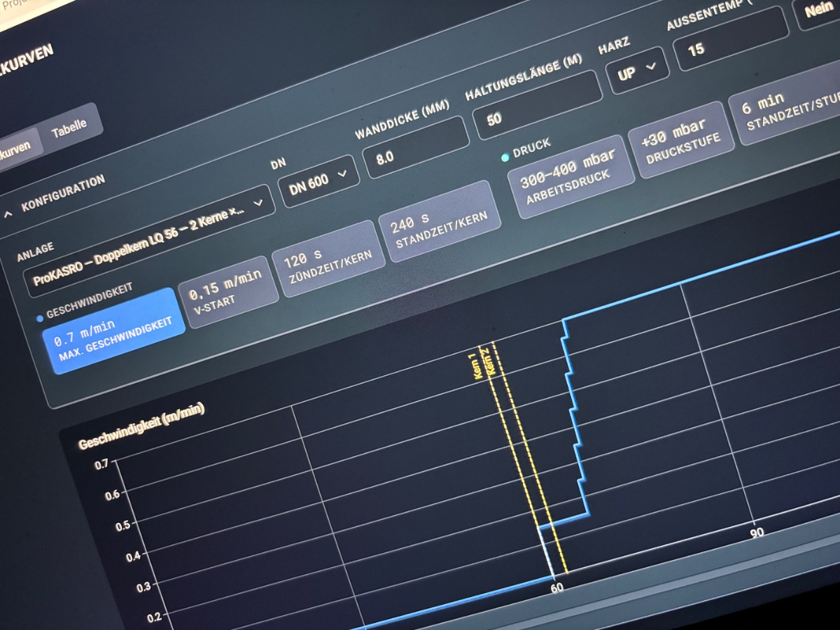
Task: Edit the Haltungslänge 50 field
Action: [538, 105]
